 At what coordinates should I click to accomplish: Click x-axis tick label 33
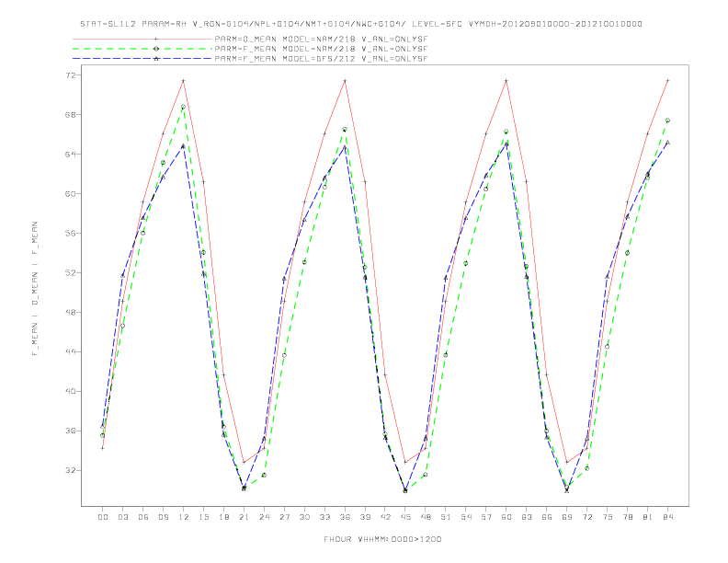(325, 517)
